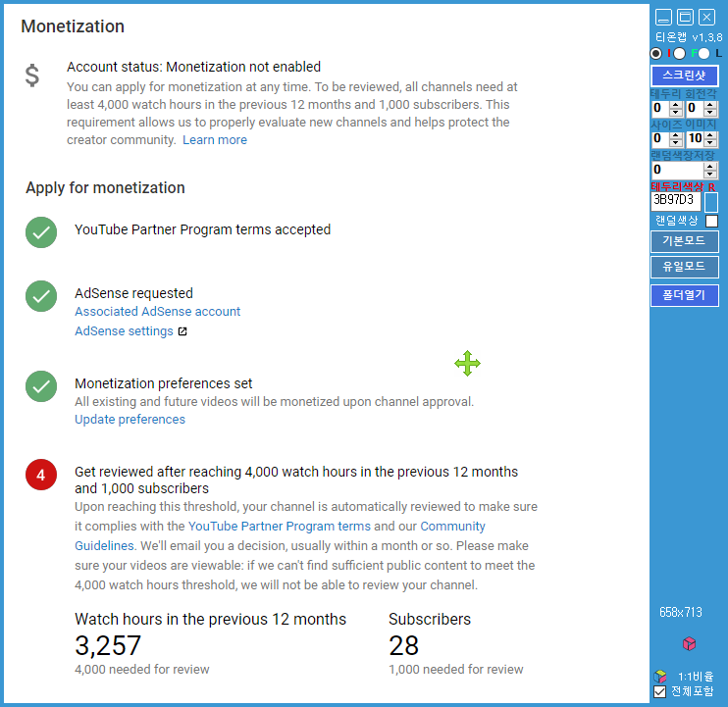This screenshot has width=728, height=707.
Task: Click 'Monetization preferences set' text
Action: pos(164,383)
